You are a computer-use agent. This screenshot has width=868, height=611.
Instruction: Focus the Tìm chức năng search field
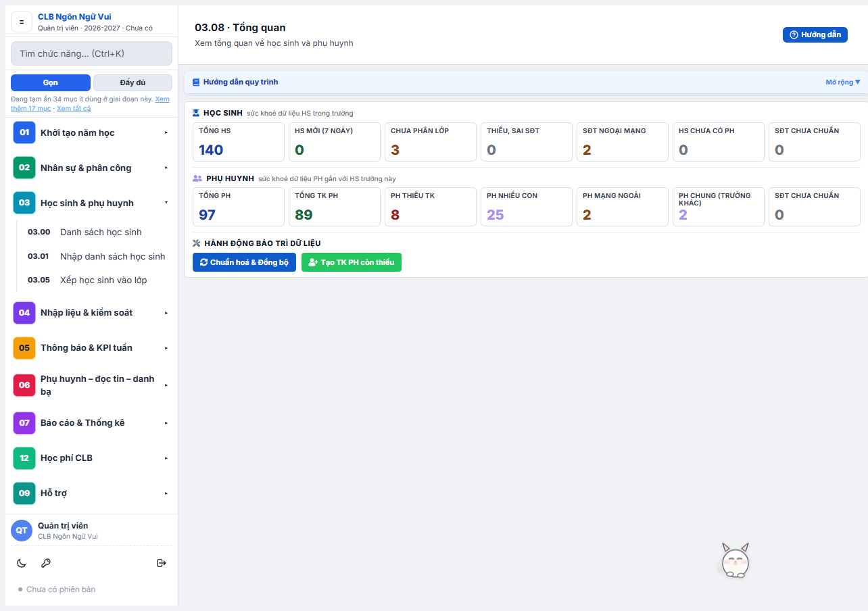tap(91, 53)
